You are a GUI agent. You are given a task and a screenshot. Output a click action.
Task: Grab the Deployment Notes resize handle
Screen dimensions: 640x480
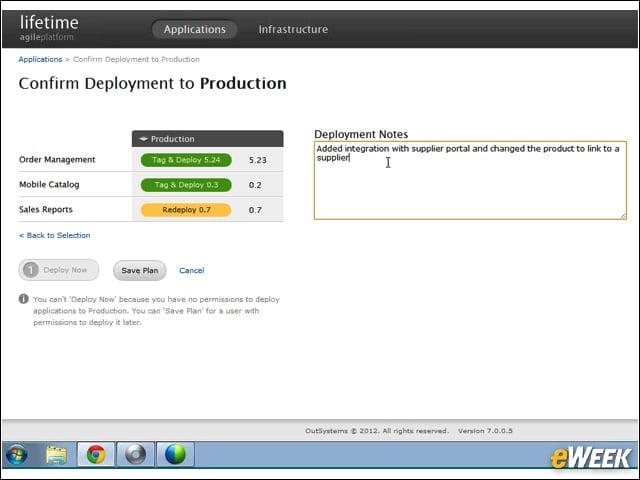623,216
